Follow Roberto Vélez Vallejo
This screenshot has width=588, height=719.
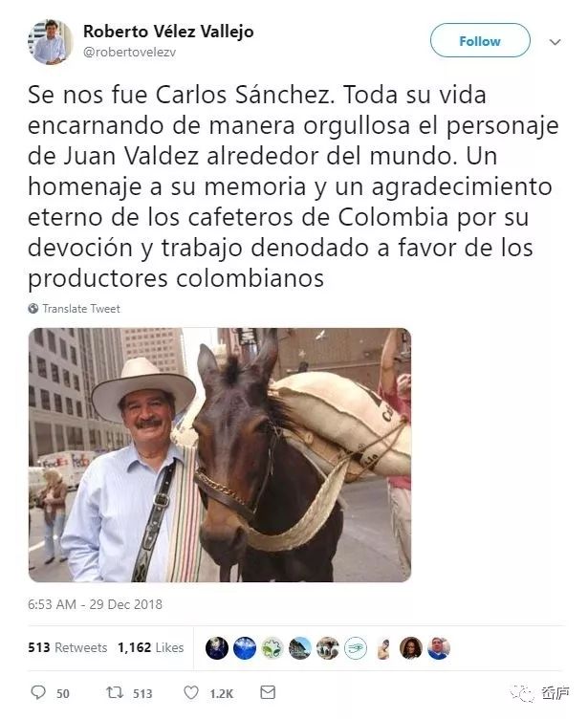480,41
